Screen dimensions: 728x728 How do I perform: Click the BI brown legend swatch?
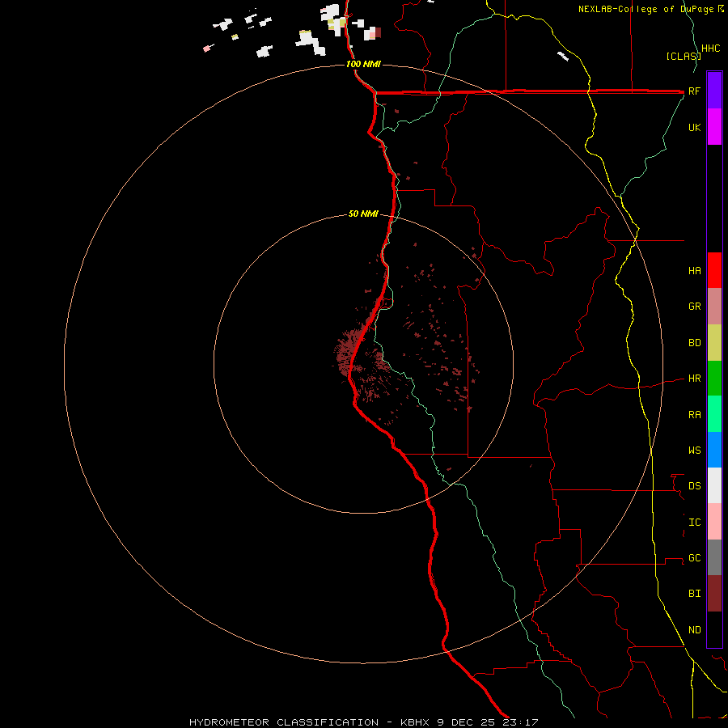coord(714,594)
